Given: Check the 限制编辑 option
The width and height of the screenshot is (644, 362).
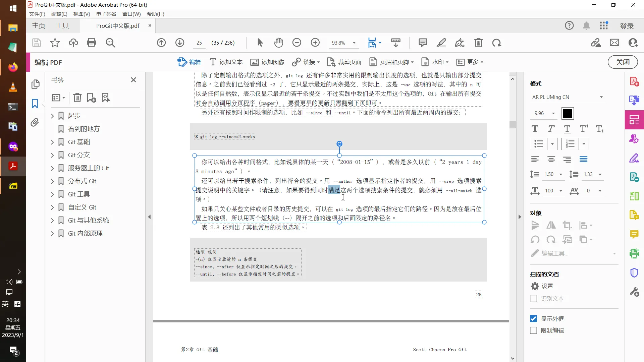Looking at the screenshot, I should coord(533,330).
